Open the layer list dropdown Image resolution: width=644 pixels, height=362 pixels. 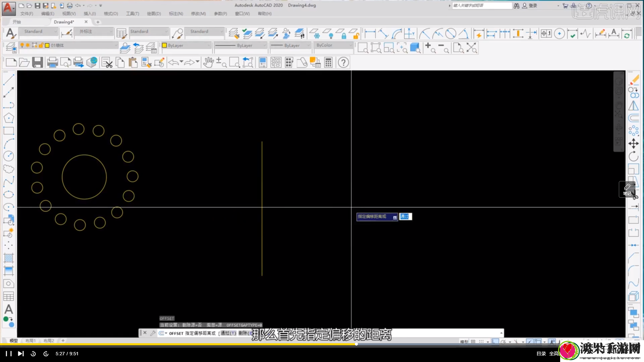pos(68,45)
